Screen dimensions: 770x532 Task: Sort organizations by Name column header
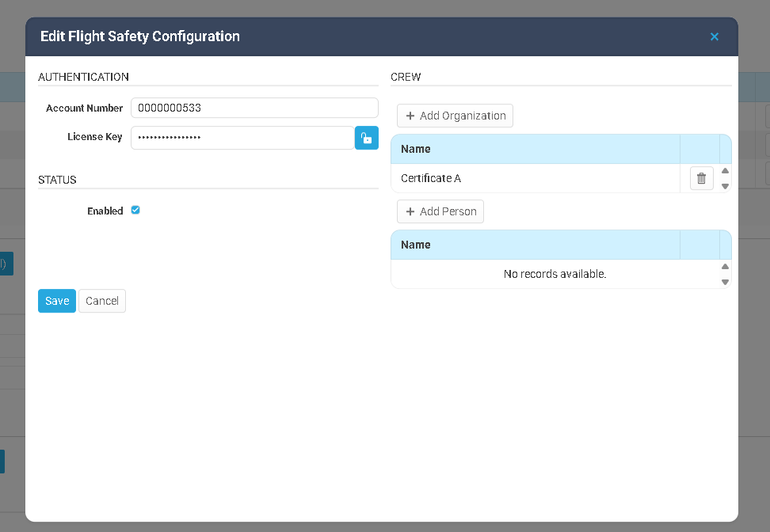pos(535,149)
